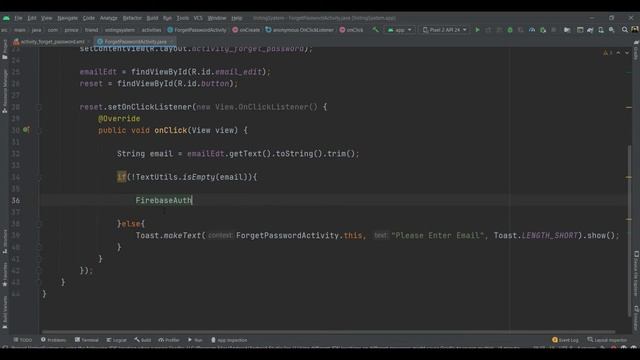640x360 pixels.
Task: Click the horizontal scrollbar under the editor
Action: [328, 332]
